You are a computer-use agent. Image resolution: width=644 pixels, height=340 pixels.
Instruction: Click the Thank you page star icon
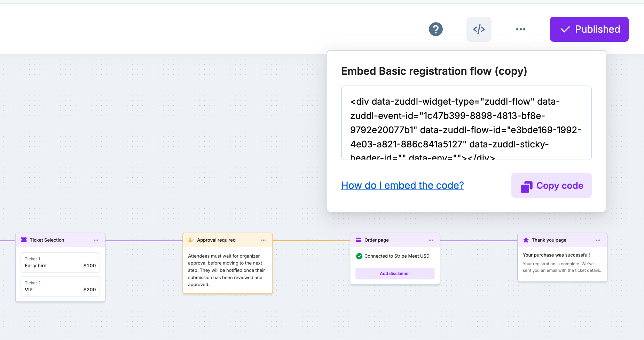526,240
